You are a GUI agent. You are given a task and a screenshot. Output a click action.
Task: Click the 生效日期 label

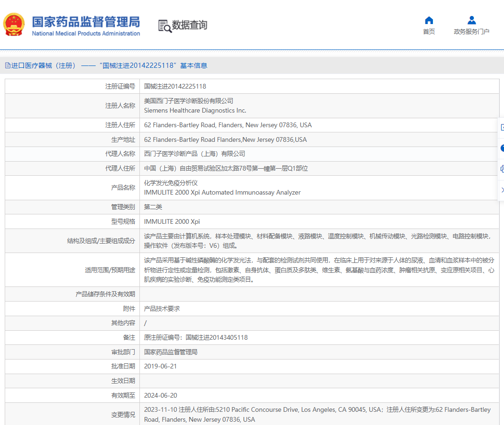(x=123, y=381)
